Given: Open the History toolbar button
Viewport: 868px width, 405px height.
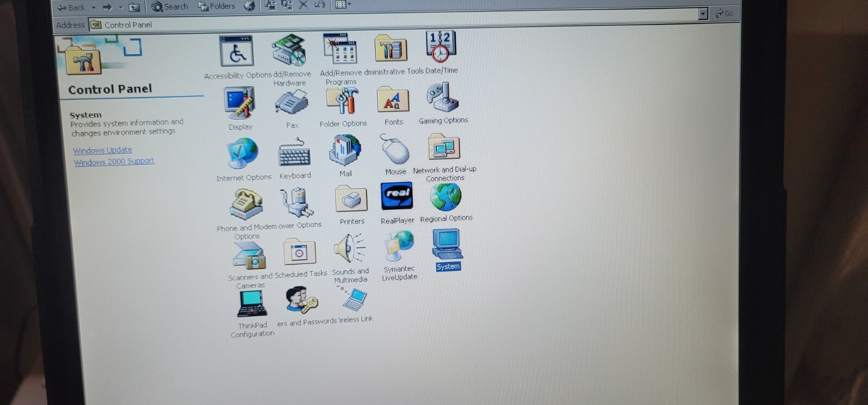Looking at the screenshot, I should 250,6.
